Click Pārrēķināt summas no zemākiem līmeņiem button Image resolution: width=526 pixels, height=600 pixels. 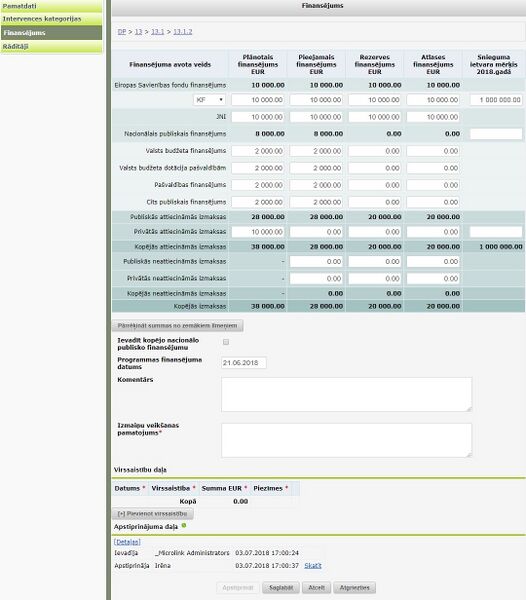pos(178,326)
